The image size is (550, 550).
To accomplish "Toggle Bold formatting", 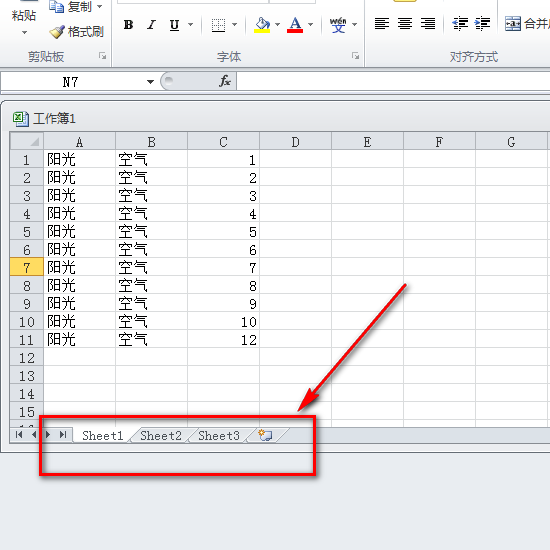I will (x=128, y=25).
